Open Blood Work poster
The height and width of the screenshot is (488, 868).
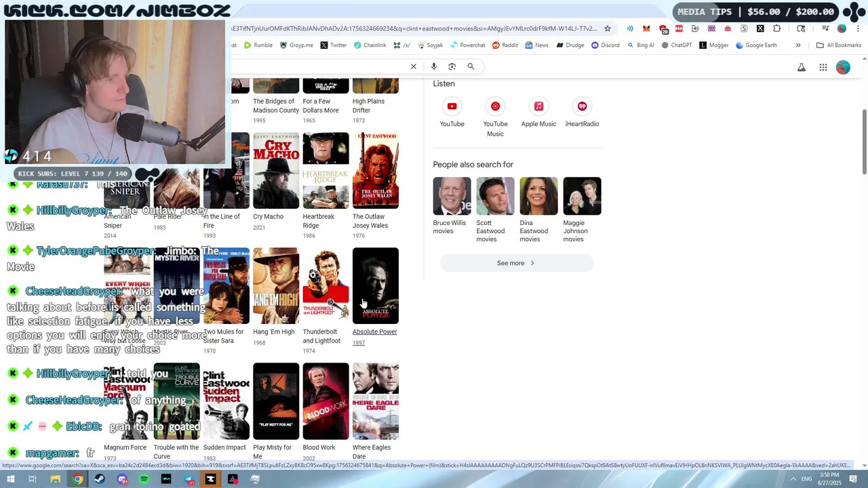[325, 401]
